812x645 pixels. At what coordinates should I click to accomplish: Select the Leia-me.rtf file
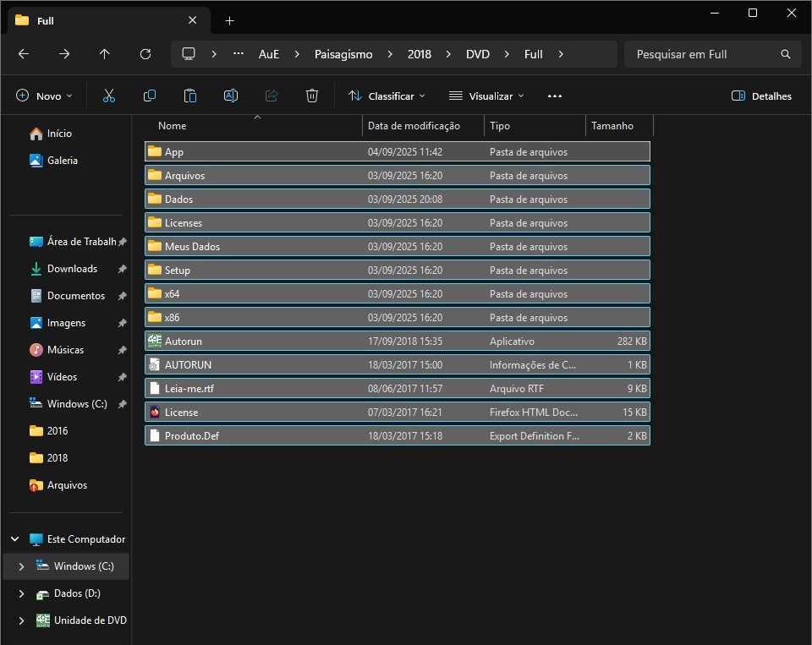point(189,389)
